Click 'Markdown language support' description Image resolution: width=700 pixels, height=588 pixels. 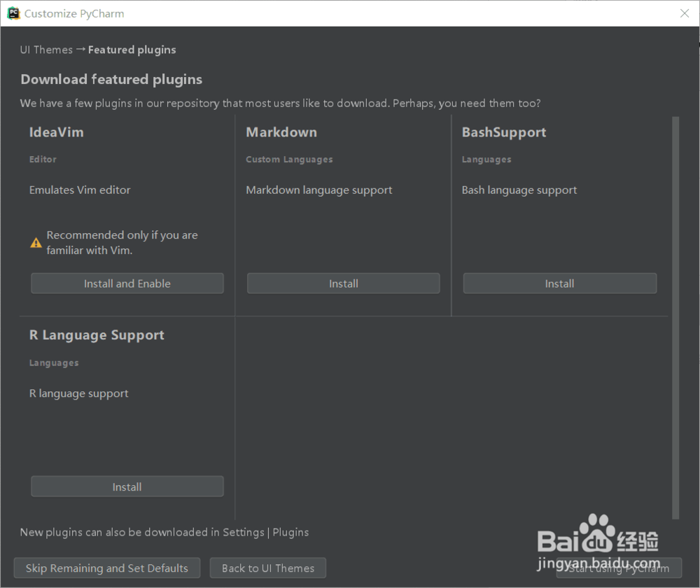coord(318,190)
